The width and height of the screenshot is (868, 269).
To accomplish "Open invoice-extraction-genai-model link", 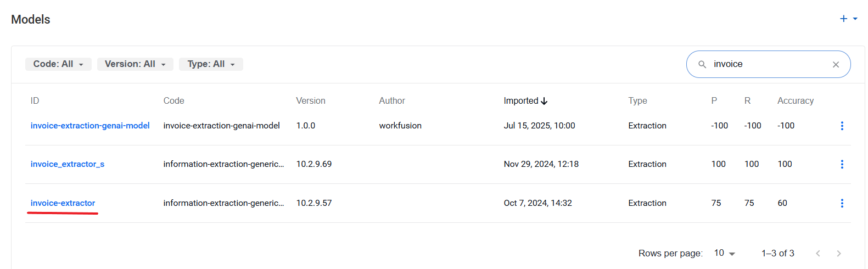I will [90, 126].
